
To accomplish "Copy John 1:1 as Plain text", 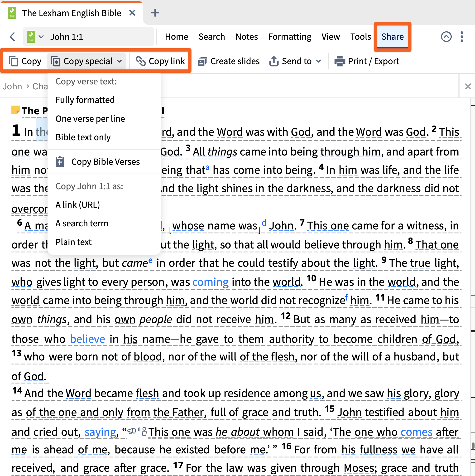I will pyautogui.click(x=73, y=242).
